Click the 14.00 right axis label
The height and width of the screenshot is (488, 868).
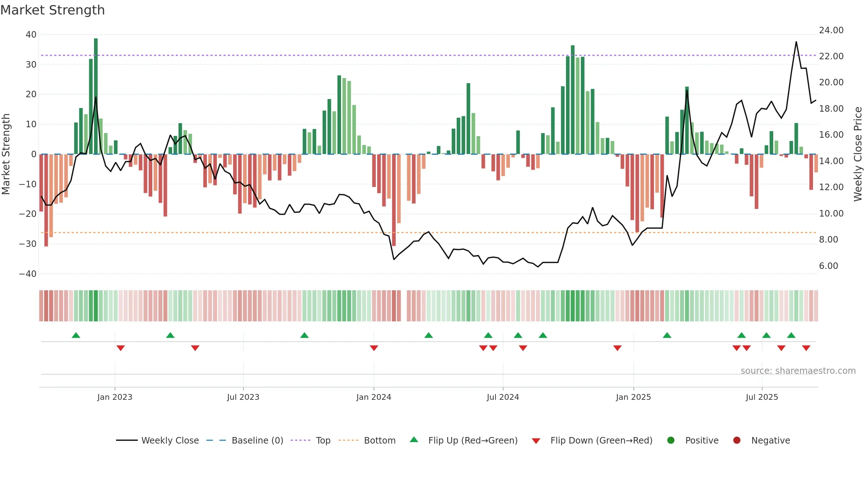831,161
